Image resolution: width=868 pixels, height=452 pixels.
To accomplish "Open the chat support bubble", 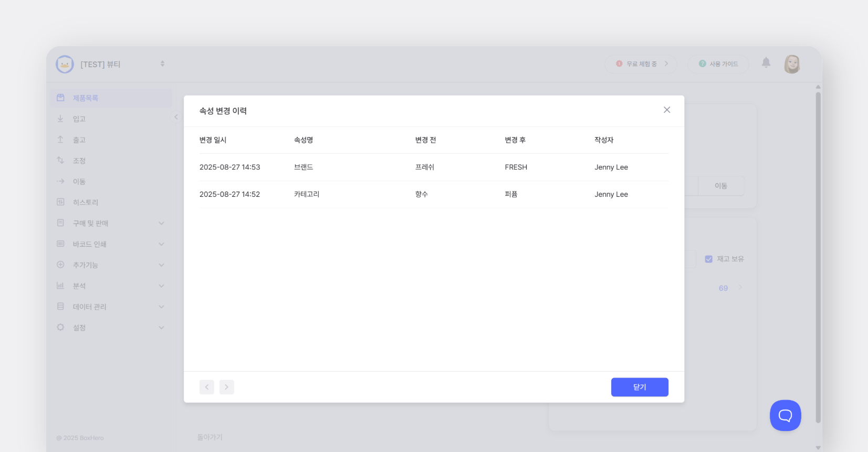I will (786, 416).
